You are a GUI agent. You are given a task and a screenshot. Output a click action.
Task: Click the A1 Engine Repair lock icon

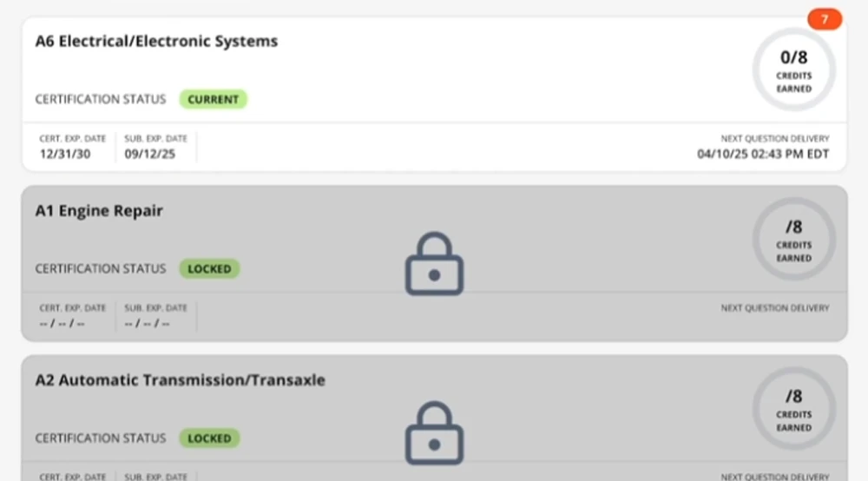tap(435, 264)
